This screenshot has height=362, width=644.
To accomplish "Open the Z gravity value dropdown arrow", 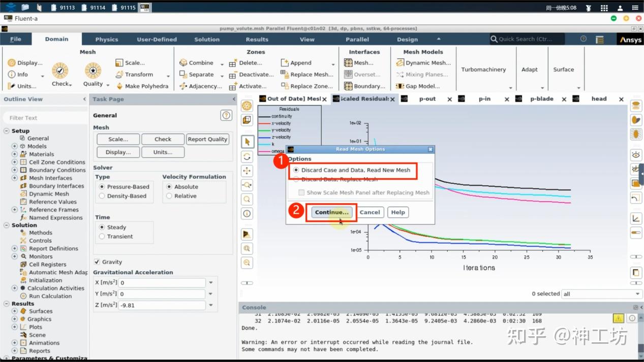I will click(211, 305).
